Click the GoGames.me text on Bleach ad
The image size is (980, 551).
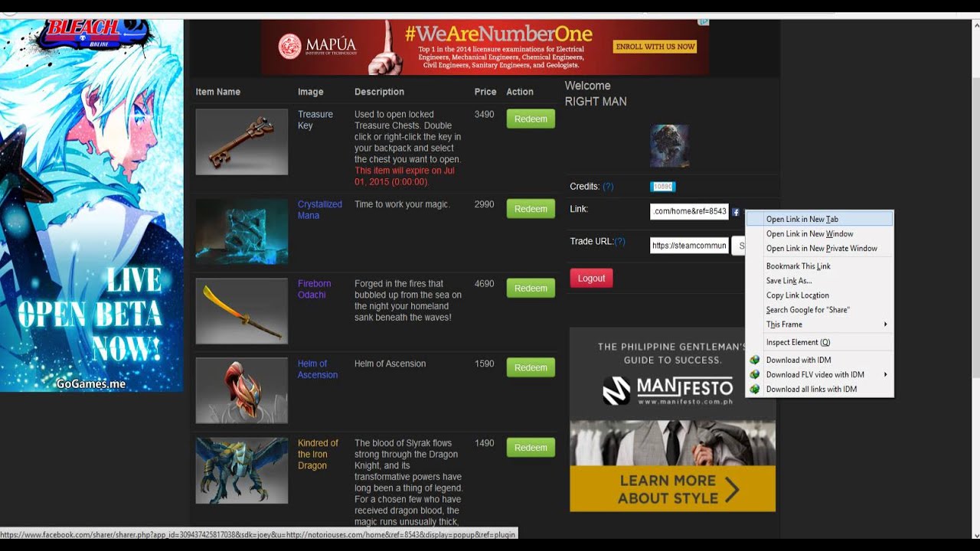click(90, 383)
